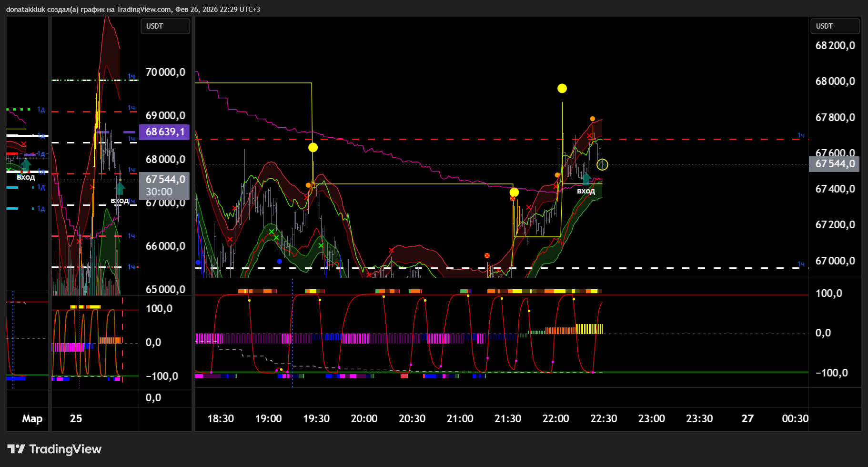Click the purple 68 639,1 price label

click(x=164, y=132)
